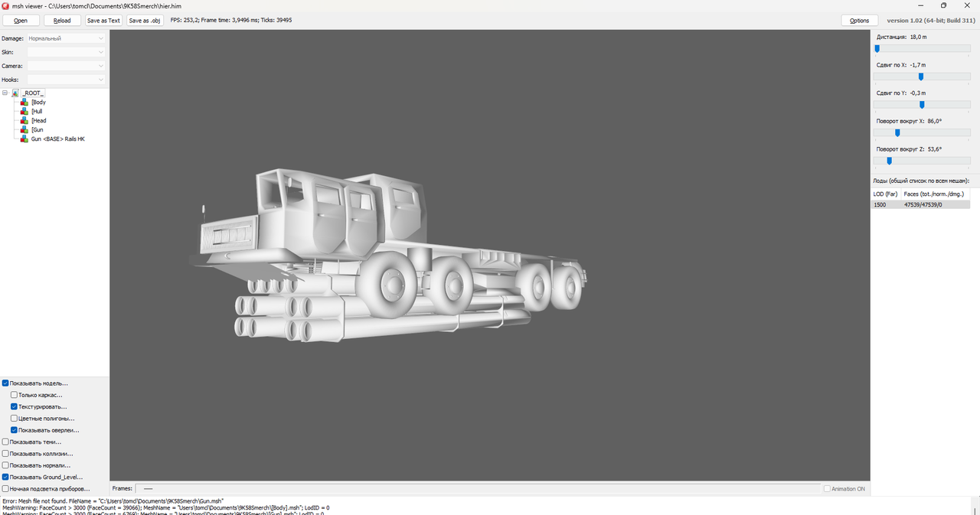
Task: Click the _ROOT_ node icon
Action: [15, 93]
